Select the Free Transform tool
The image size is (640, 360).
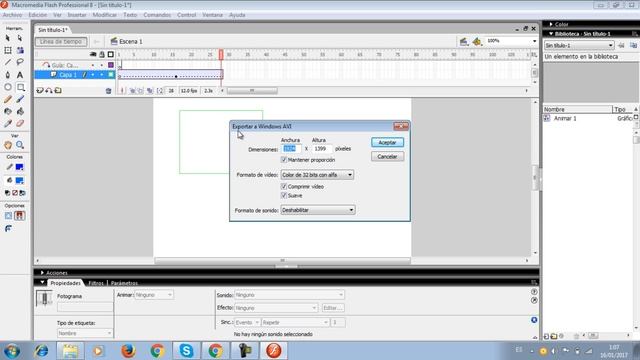(8, 50)
